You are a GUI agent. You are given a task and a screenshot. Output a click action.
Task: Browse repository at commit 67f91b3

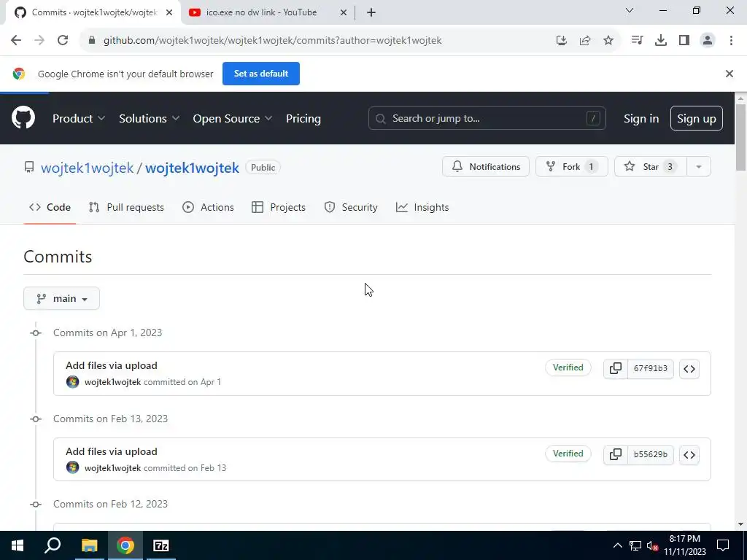[689, 369]
